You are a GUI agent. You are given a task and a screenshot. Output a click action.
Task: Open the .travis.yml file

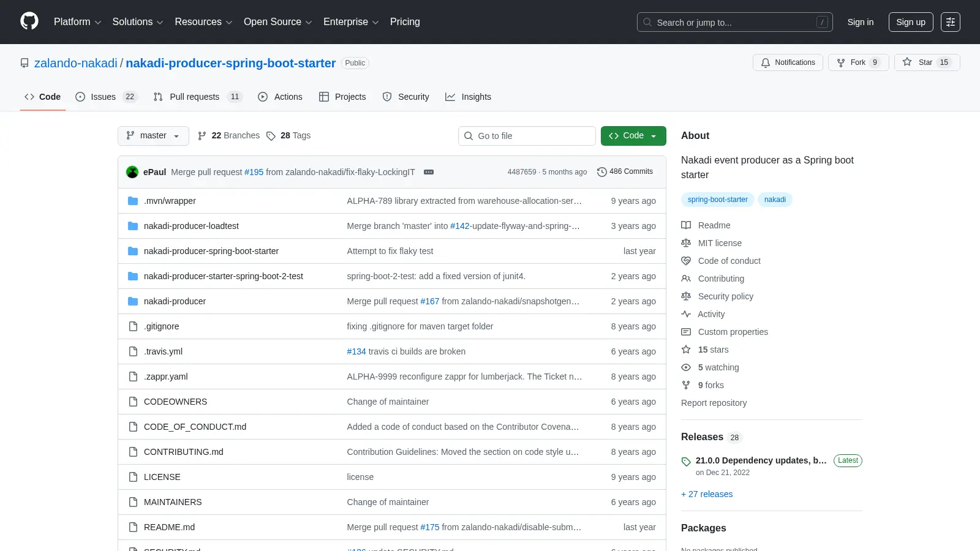click(163, 351)
